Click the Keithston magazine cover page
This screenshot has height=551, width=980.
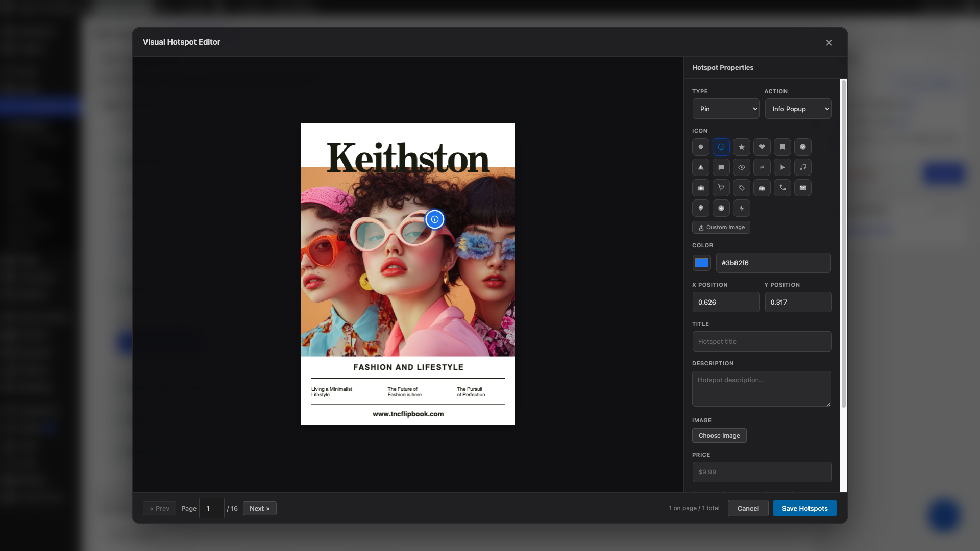point(408,274)
